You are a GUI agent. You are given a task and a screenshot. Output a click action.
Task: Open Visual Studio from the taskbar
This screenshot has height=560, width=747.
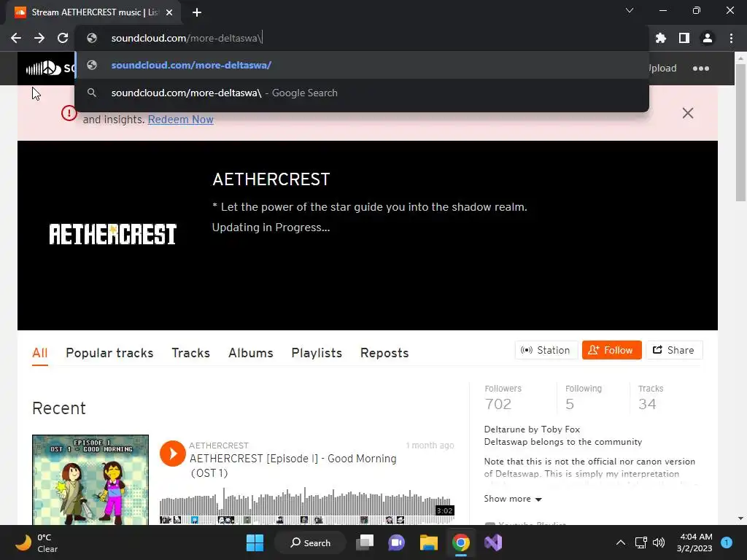(493, 542)
